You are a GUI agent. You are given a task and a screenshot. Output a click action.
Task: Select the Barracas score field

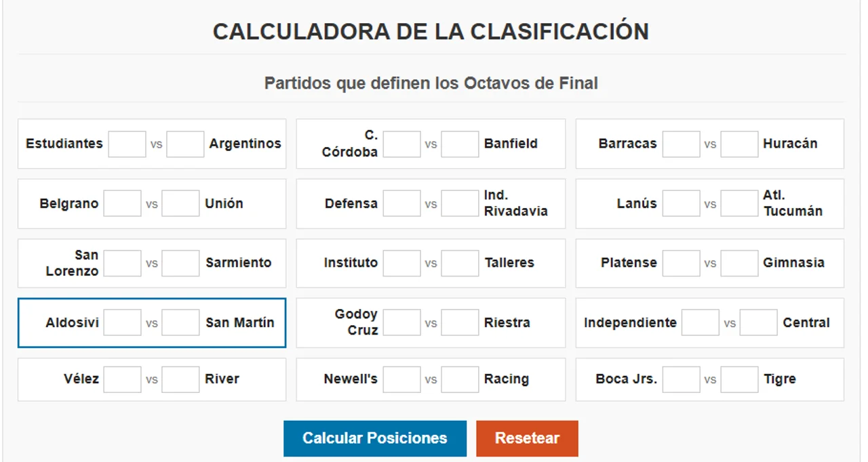pyautogui.click(x=681, y=144)
